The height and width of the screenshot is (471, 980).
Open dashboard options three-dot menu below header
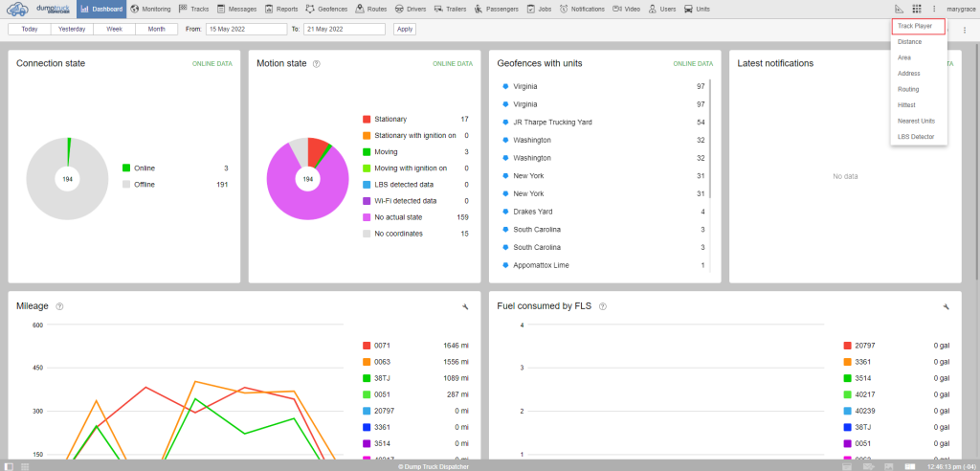point(965,30)
